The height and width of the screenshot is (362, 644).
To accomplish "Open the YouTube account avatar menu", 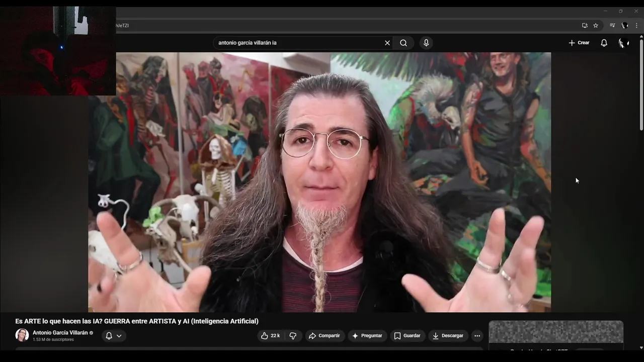I will 623,43.
